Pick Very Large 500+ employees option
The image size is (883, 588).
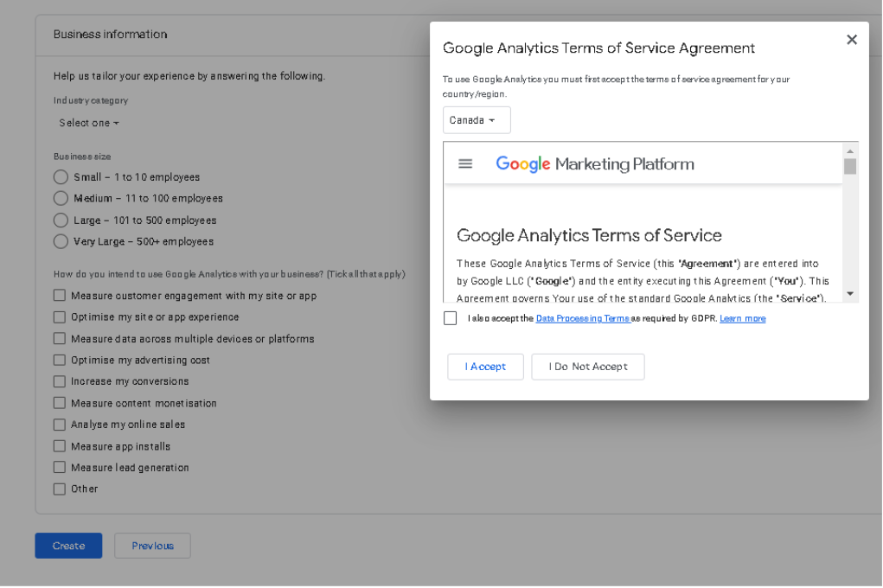click(x=61, y=242)
